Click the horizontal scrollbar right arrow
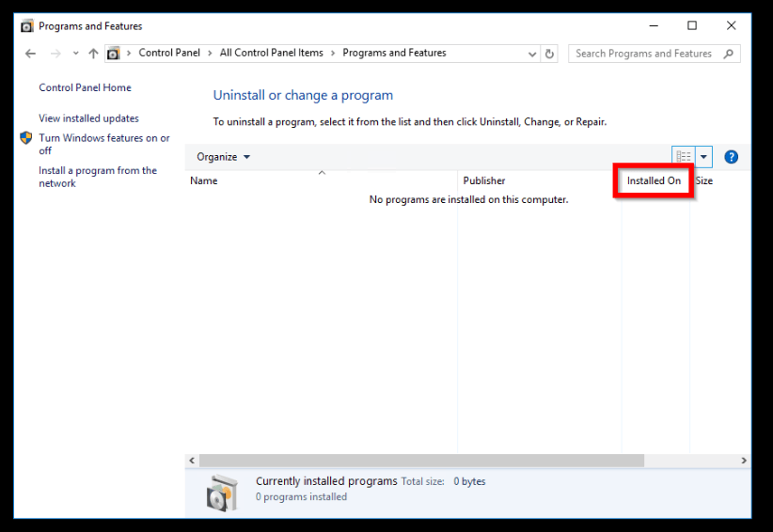The width and height of the screenshot is (773, 532). click(x=744, y=461)
